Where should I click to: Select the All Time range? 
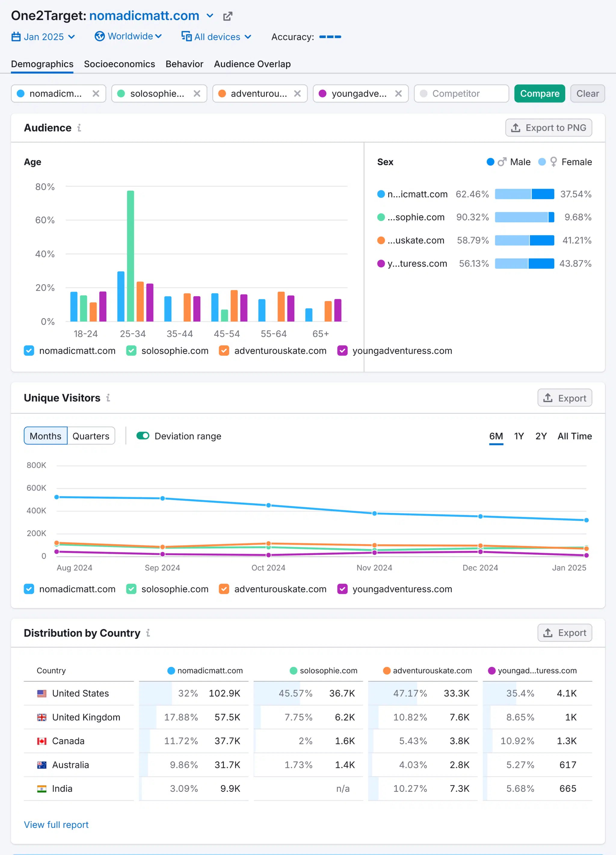coord(574,436)
